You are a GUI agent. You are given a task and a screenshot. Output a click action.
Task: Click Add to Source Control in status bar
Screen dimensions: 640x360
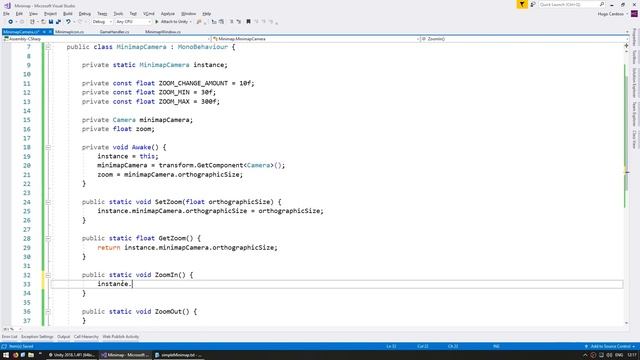click(x=610, y=347)
